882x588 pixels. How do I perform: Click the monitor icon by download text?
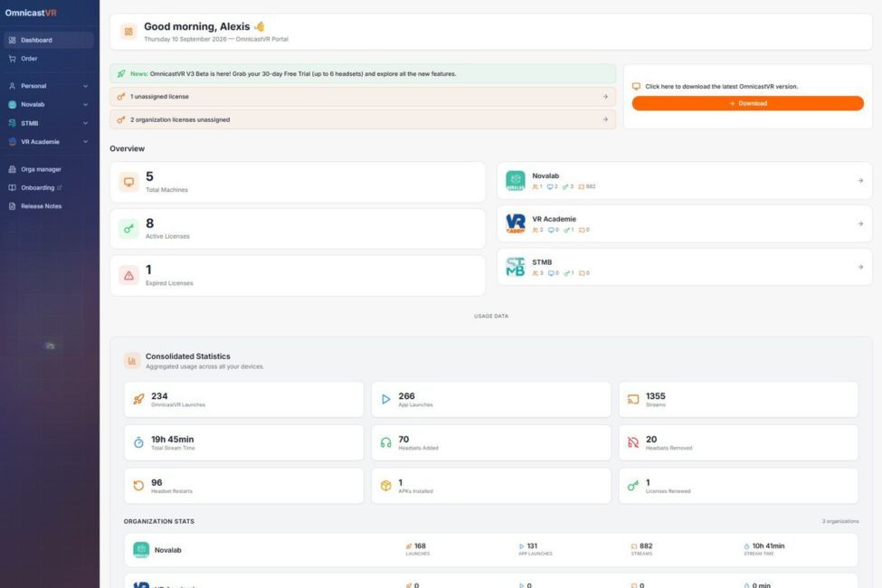point(636,87)
